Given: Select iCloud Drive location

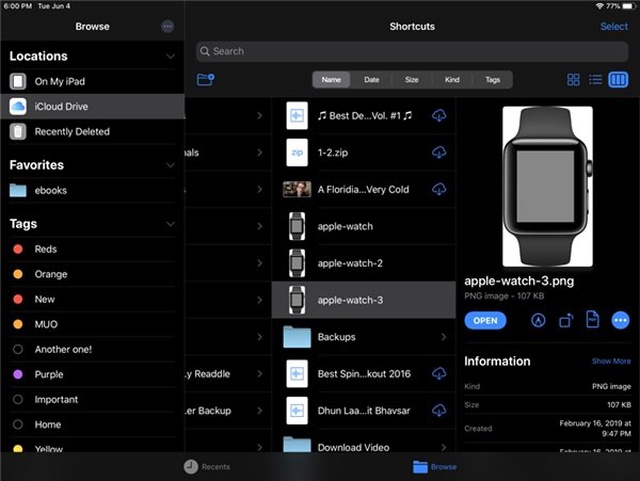Looking at the screenshot, I should 92,106.
